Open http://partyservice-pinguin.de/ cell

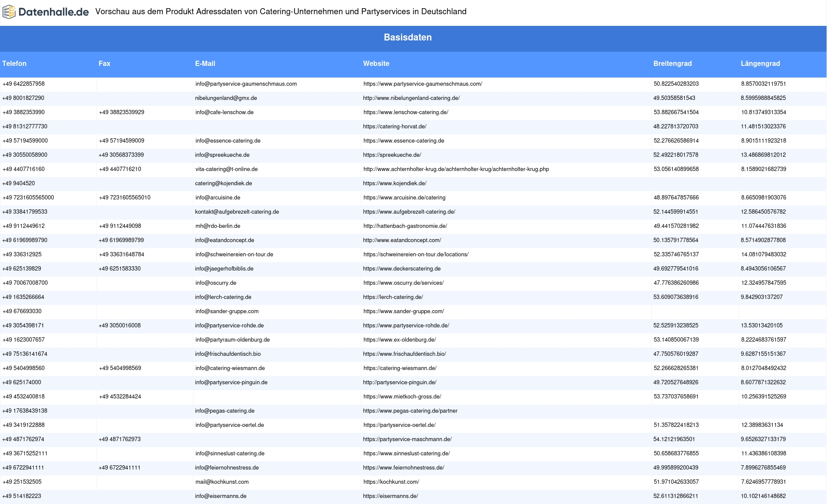click(400, 383)
